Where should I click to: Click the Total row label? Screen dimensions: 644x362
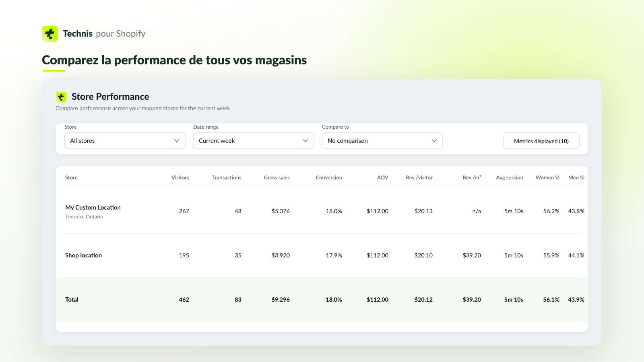point(72,300)
